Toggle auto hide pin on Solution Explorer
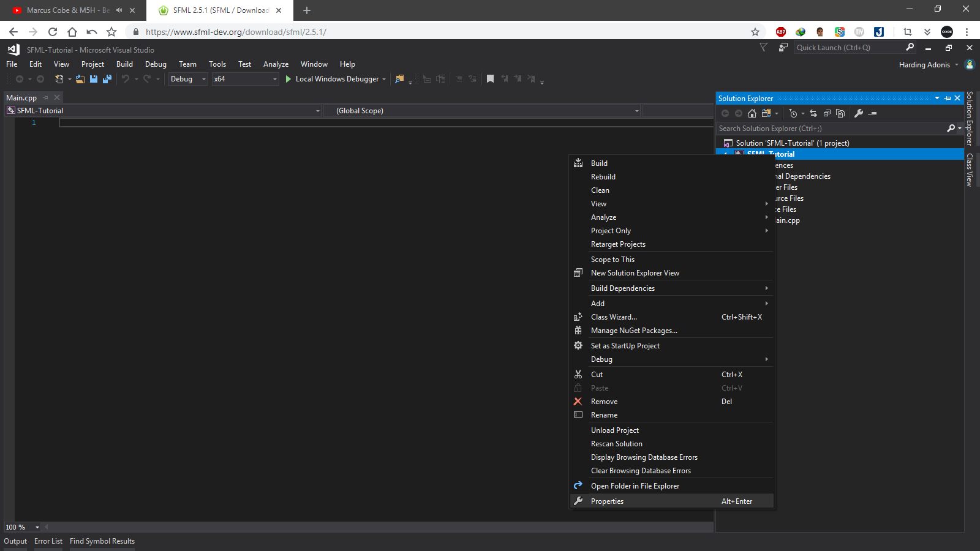The image size is (980, 551). point(948,98)
